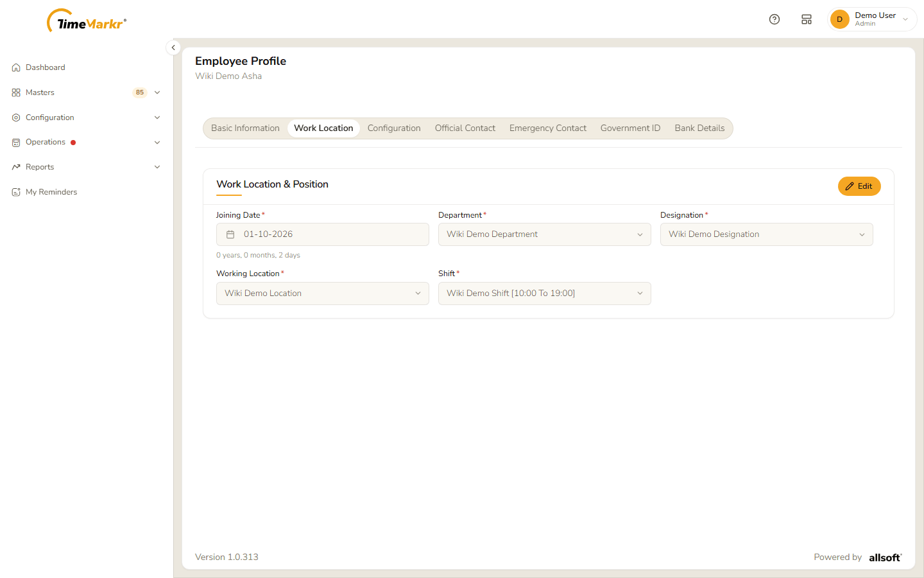
Task: Open the layout grid icon in header
Action: (807, 19)
